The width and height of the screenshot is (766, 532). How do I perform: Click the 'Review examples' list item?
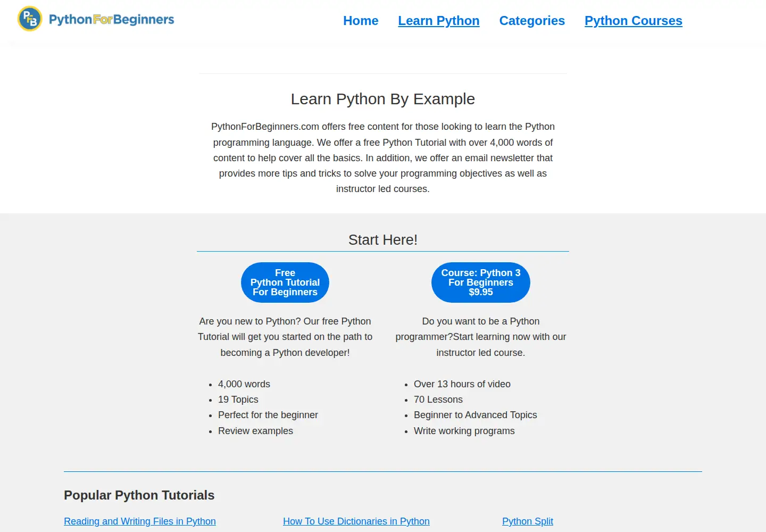[255, 431]
